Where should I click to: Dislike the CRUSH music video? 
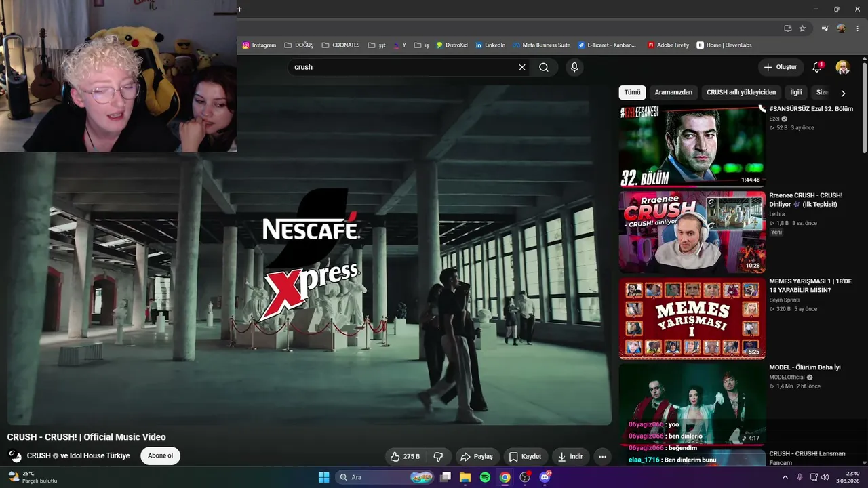pyautogui.click(x=438, y=457)
